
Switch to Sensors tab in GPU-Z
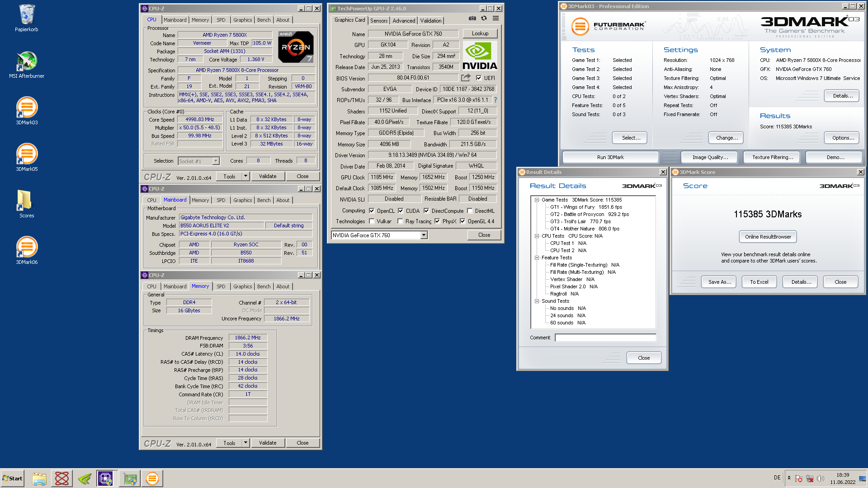tap(379, 21)
